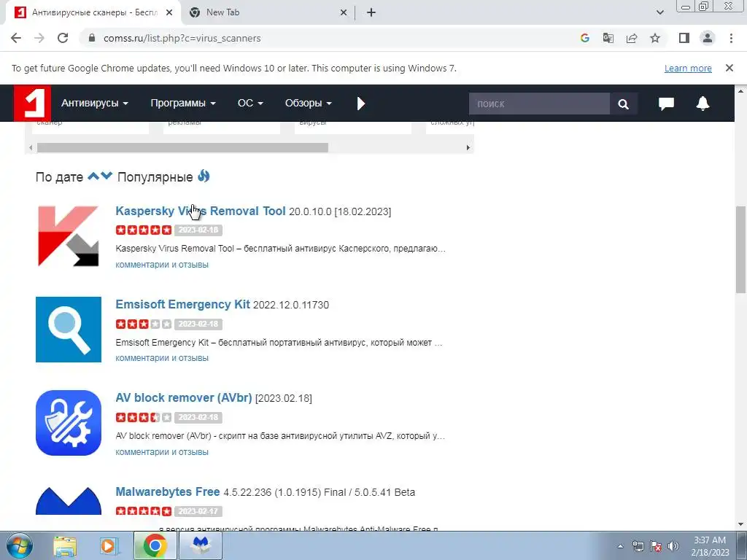Dismiss the Chrome update notice
747x560 pixels.
729,68
